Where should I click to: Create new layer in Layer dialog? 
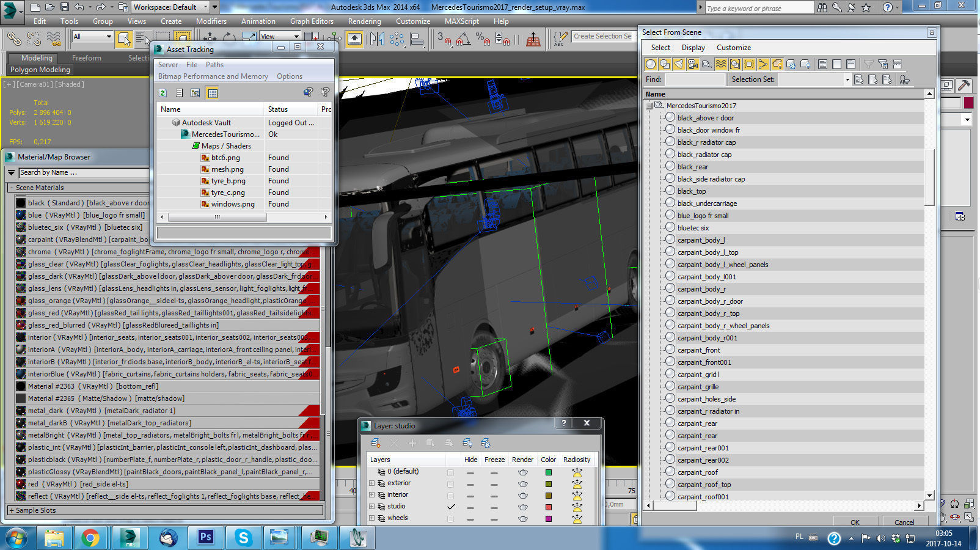coord(376,443)
